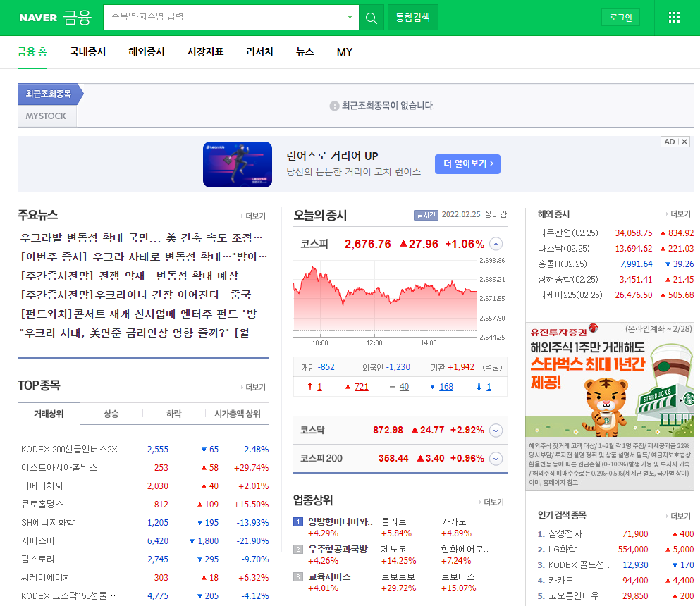This screenshot has height=606, width=700.
Task: Click the 통합검색 button
Action: (413, 18)
